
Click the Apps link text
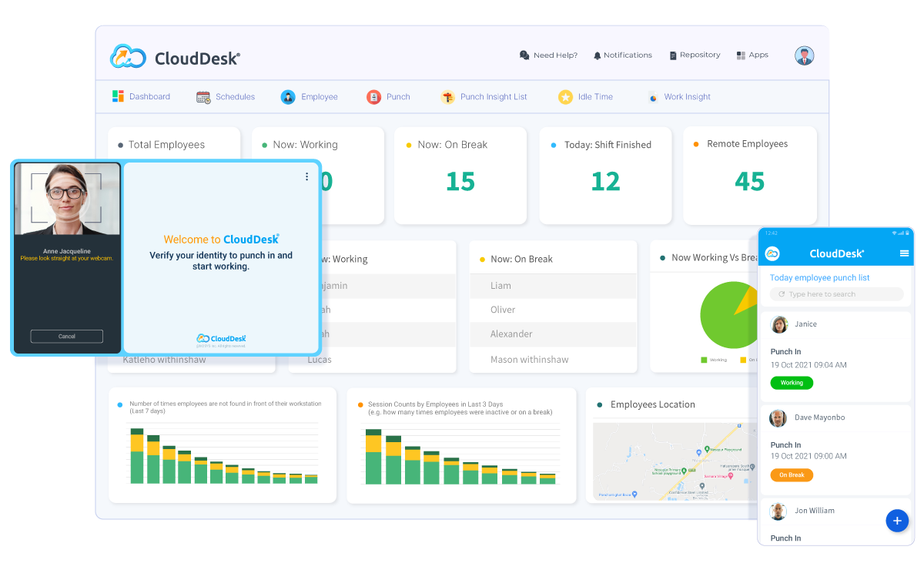point(758,55)
